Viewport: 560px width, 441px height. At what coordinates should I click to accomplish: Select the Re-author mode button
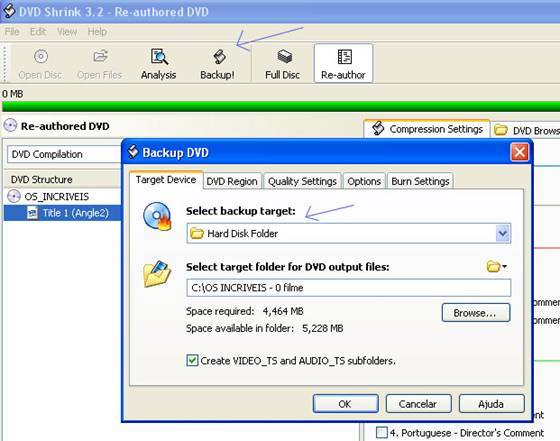click(343, 64)
